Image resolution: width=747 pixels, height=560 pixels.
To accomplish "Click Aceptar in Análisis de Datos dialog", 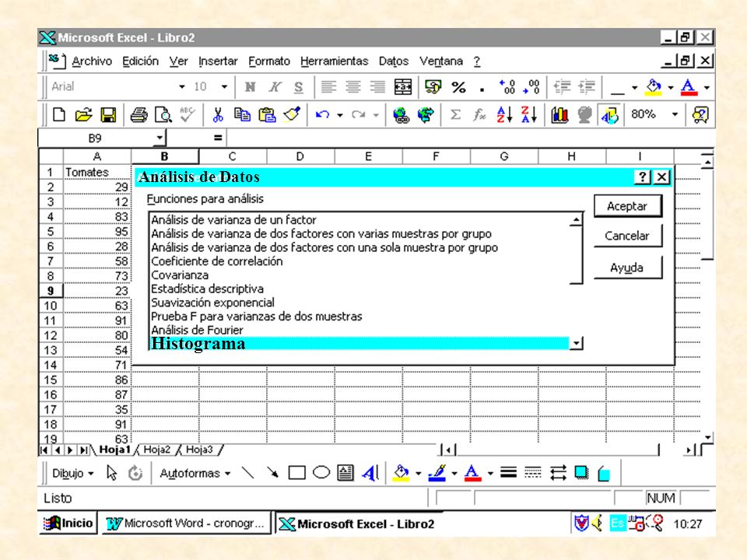I will pos(627,206).
